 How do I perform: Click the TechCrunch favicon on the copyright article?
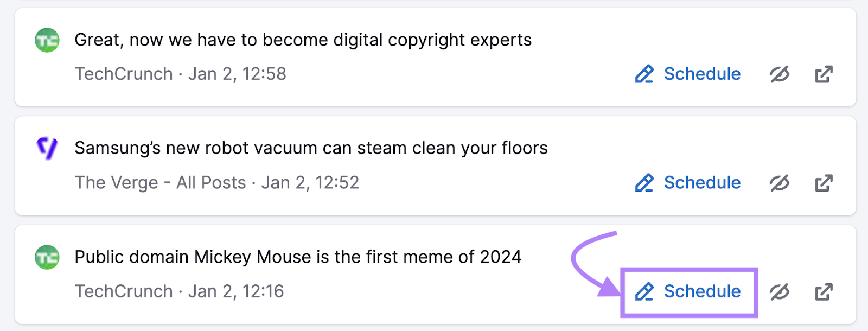click(x=48, y=39)
